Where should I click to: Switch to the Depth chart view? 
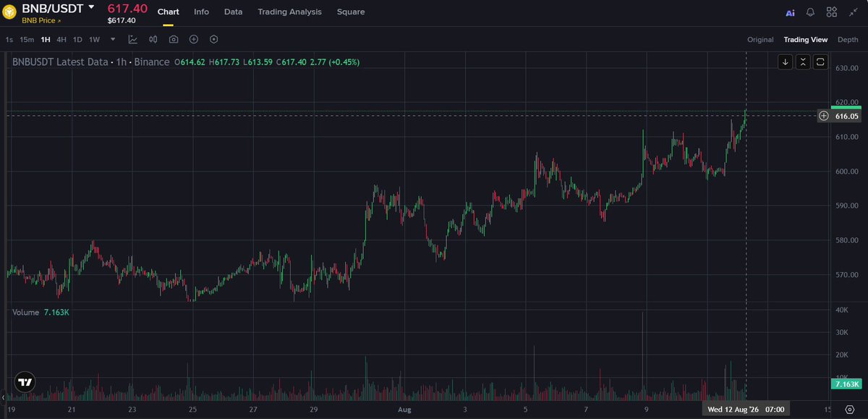848,40
